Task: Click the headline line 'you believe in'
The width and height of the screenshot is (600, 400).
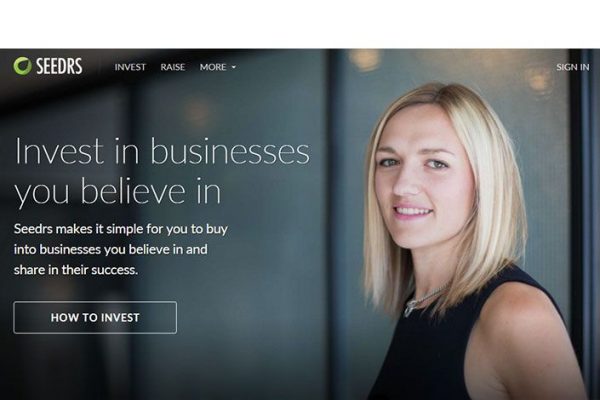Action: click(x=118, y=192)
